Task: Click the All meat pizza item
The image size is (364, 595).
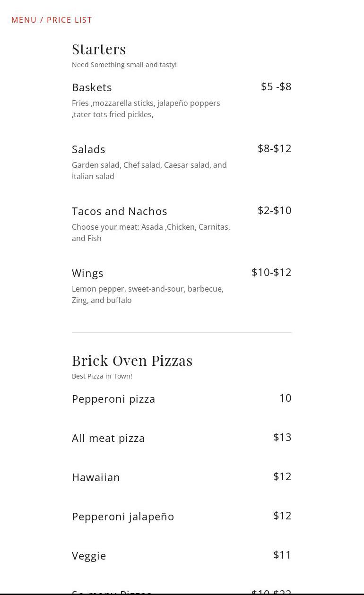Action: pyautogui.click(x=108, y=438)
